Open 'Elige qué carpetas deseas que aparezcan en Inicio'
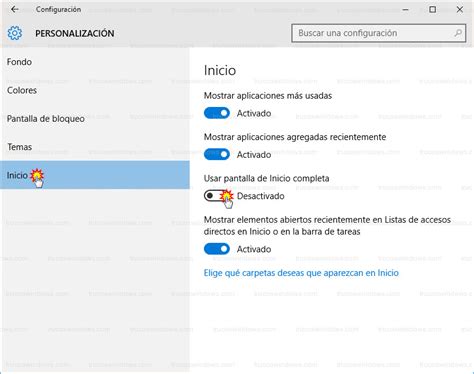Viewport: 474px width, 374px height. pos(301,273)
